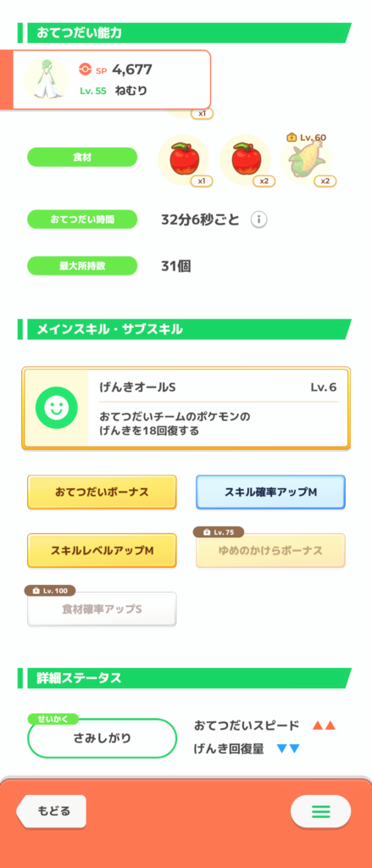Tap the 食材 green label

pyautogui.click(x=82, y=157)
